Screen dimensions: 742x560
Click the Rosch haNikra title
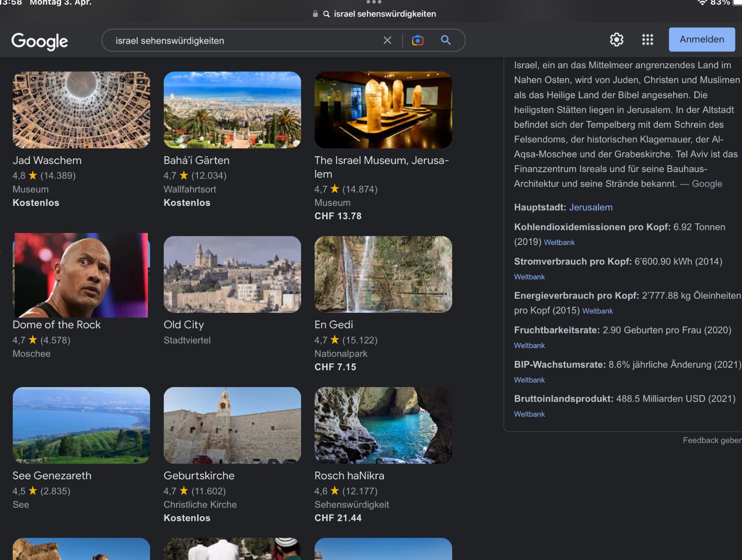(349, 476)
